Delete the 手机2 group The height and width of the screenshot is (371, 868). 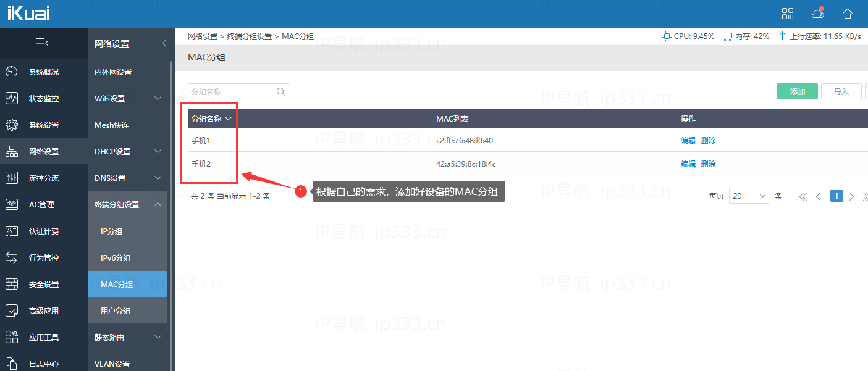click(x=708, y=164)
